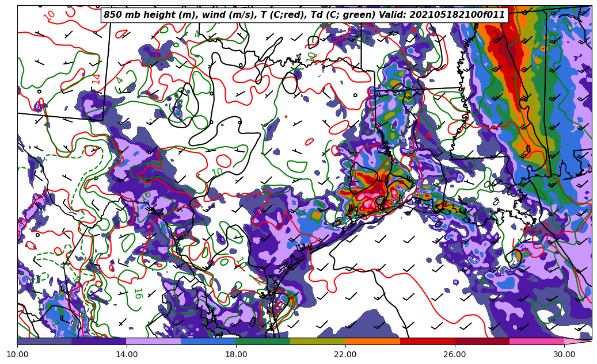Click the 14.00 colorbar tick label

tap(127, 354)
